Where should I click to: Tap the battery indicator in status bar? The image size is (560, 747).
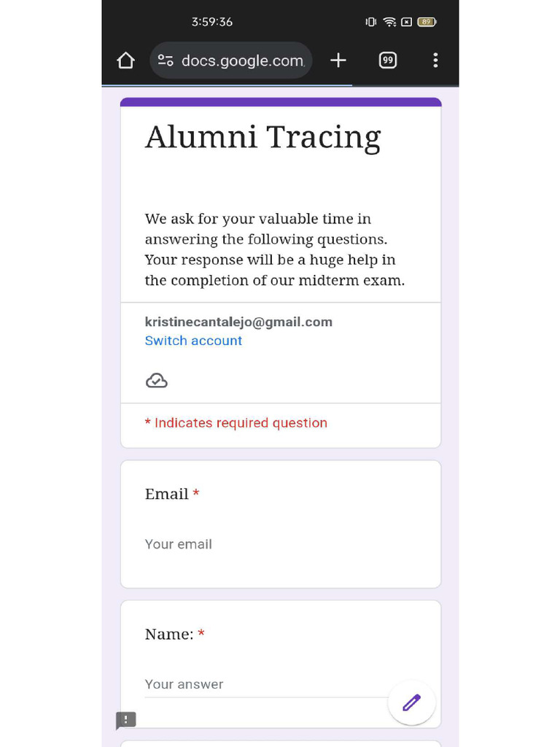(x=427, y=22)
